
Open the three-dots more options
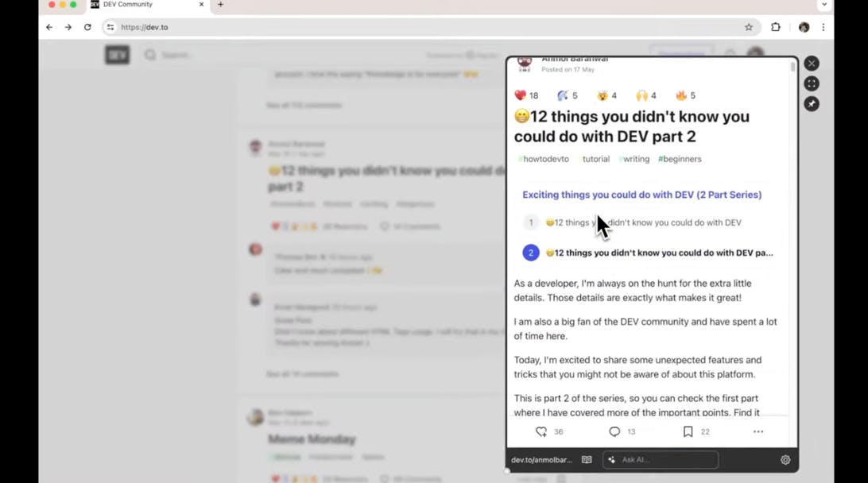point(758,431)
